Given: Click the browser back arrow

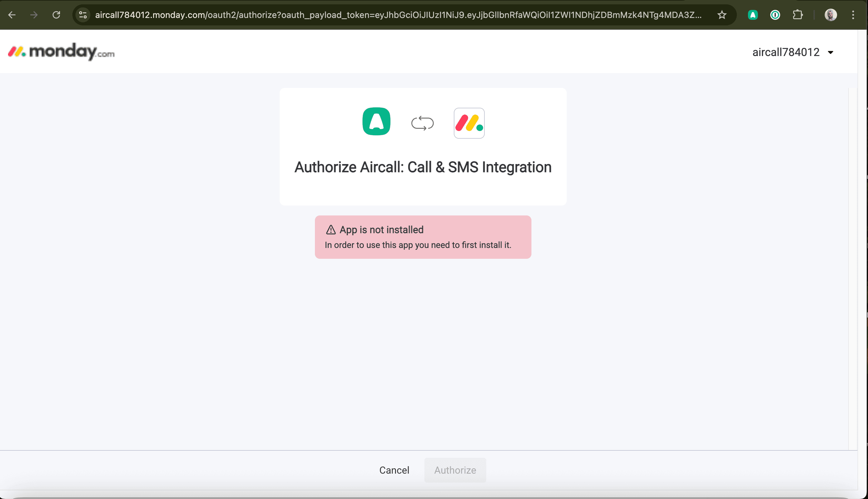Looking at the screenshot, I should click(x=12, y=15).
